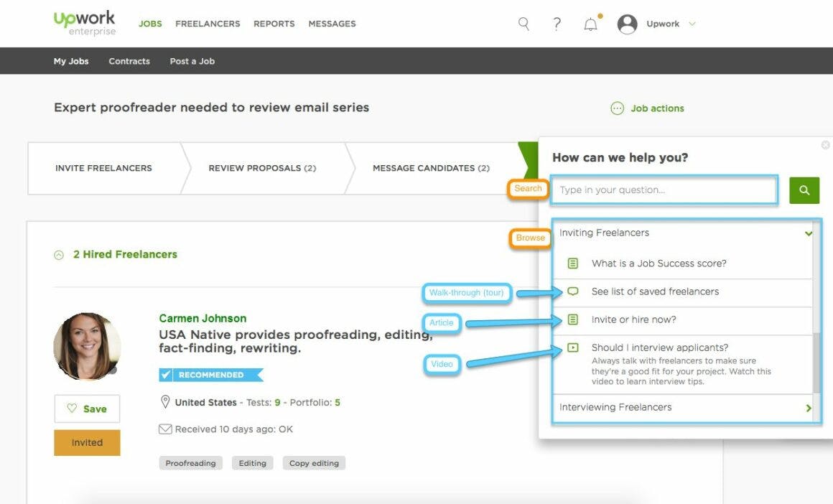This screenshot has width=833, height=504.
Task: Open the JOBS menu
Action: [150, 24]
